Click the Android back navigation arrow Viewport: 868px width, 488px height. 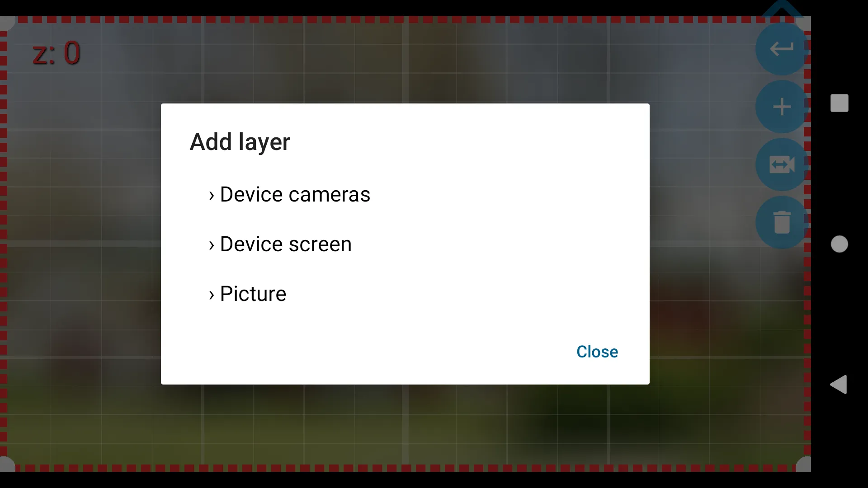point(839,385)
